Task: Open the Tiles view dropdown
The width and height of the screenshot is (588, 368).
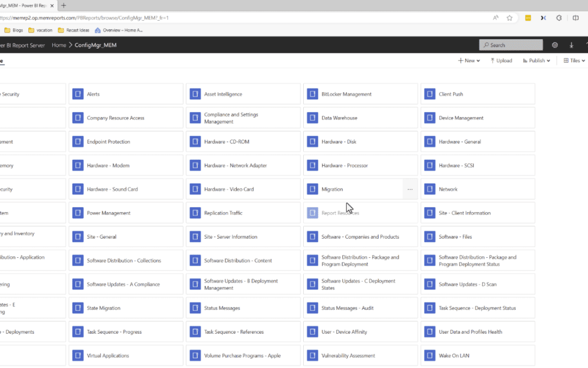Action: (x=574, y=61)
